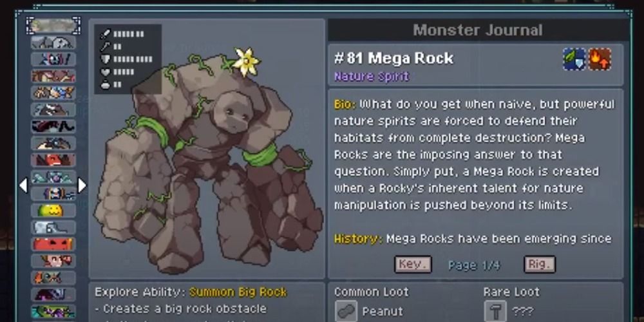Image resolution: width=644 pixels, height=322 pixels.
Task: Click the sword attack stat icon
Action: point(106,34)
